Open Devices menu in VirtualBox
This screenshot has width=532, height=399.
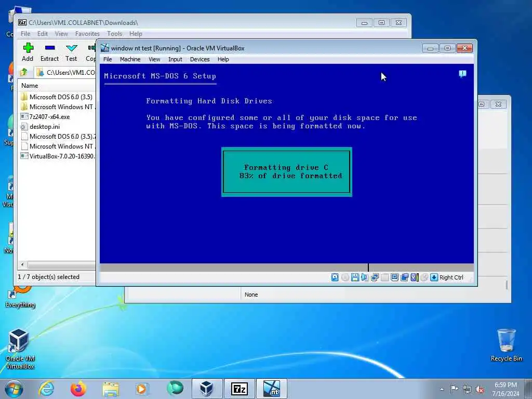(200, 59)
